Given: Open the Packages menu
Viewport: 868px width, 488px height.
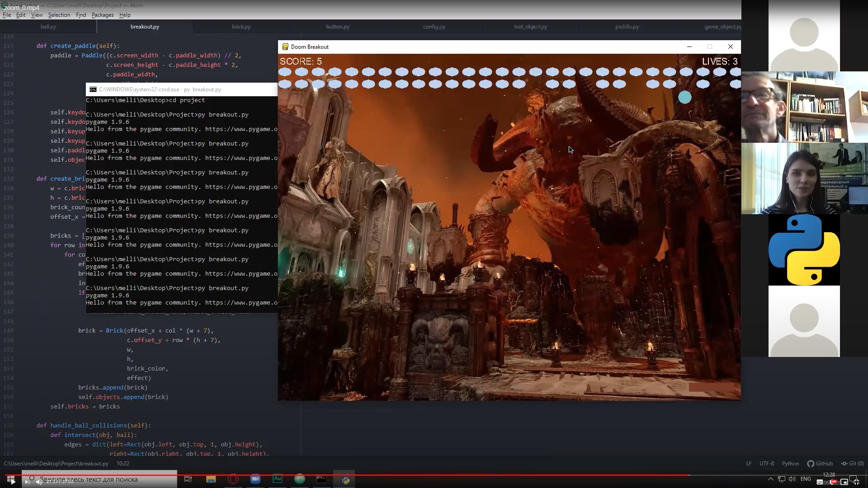Looking at the screenshot, I should click(103, 15).
